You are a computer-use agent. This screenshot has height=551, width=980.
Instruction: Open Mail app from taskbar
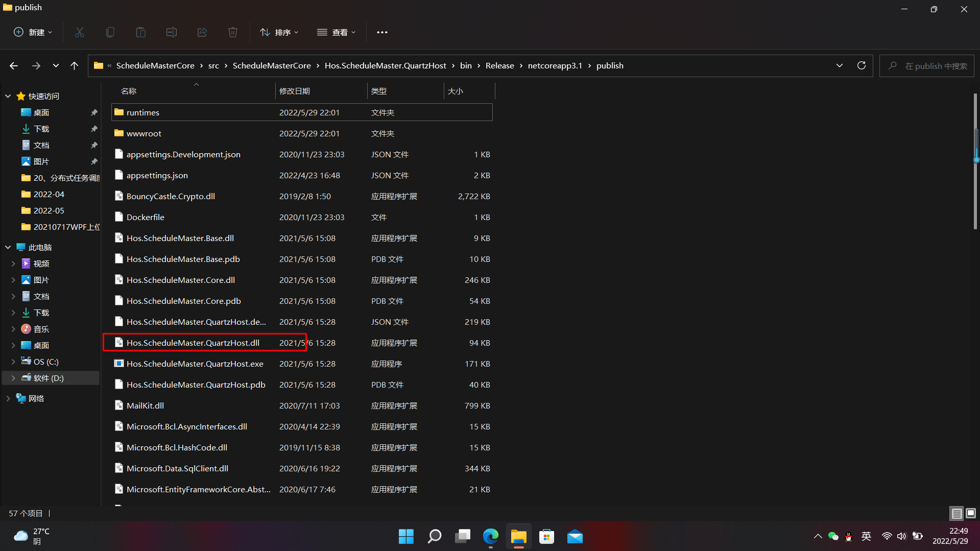coord(575,537)
